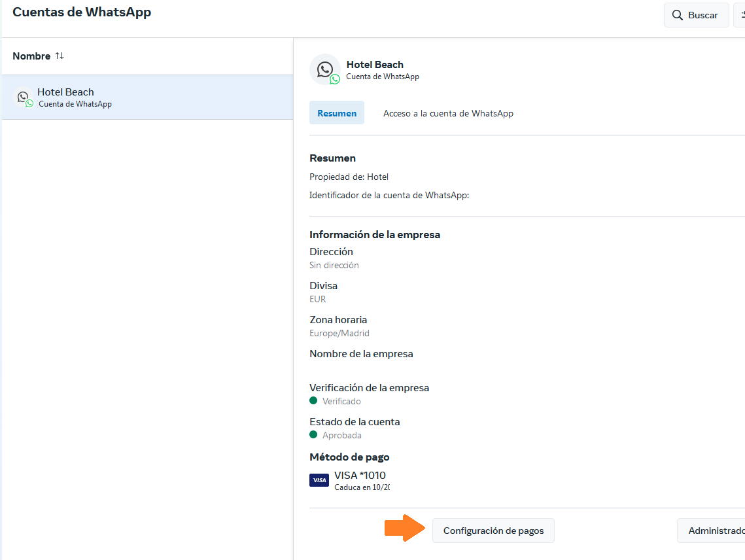Click the EUR currency value

(318, 299)
